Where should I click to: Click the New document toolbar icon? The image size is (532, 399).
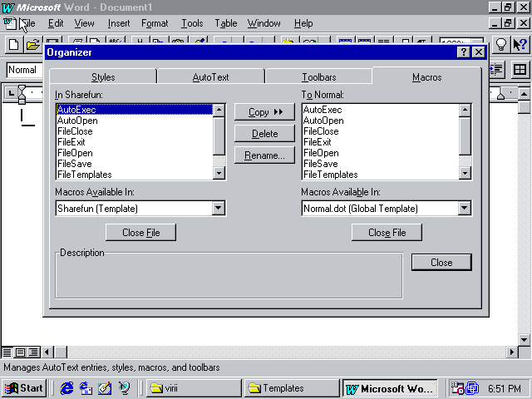pos(13,44)
